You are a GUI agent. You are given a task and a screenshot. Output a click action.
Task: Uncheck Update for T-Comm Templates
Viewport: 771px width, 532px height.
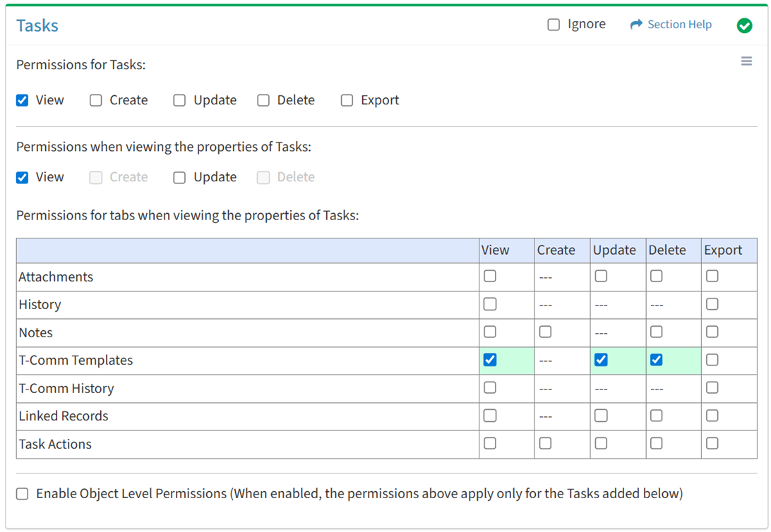[x=601, y=360]
